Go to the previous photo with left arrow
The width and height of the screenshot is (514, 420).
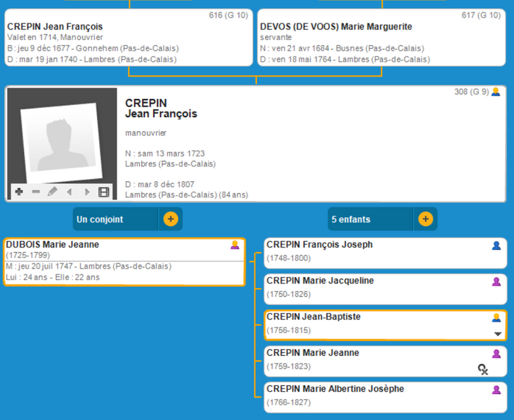click(x=69, y=192)
